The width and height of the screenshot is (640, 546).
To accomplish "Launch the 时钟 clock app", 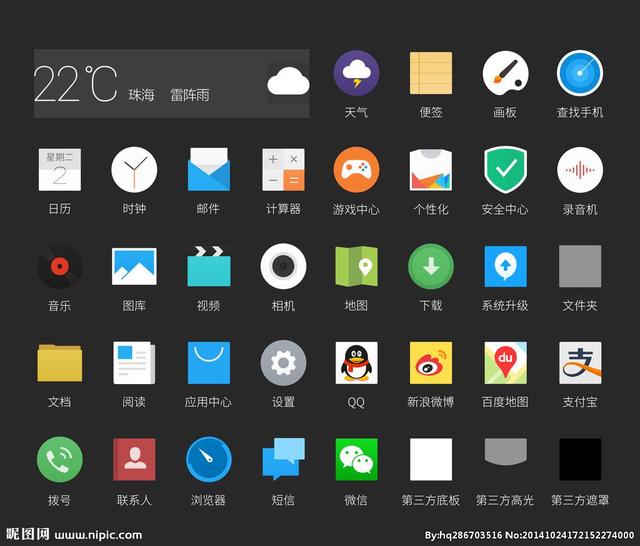I will click(x=134, y=169).
